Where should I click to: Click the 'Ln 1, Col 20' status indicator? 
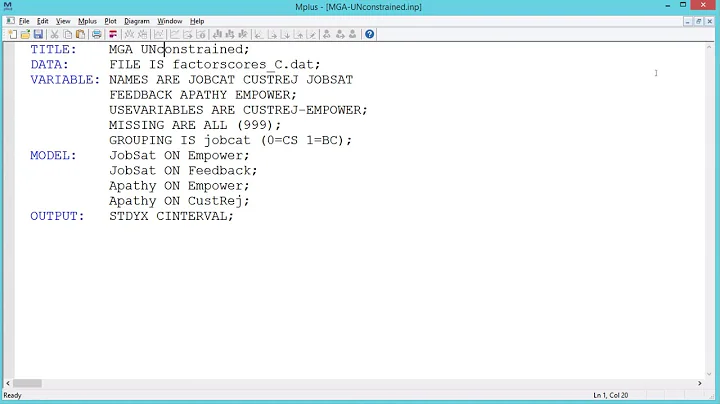pos(611,395)
